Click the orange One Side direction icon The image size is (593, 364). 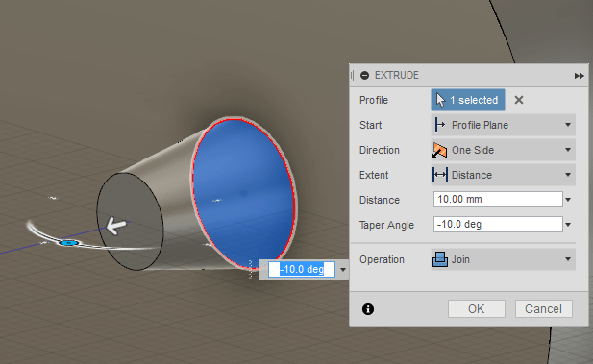(440, 150)
